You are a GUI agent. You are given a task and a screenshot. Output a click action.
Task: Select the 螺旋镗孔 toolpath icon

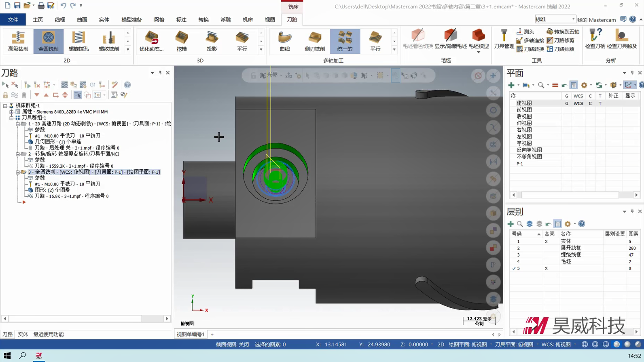click(78, 41)
